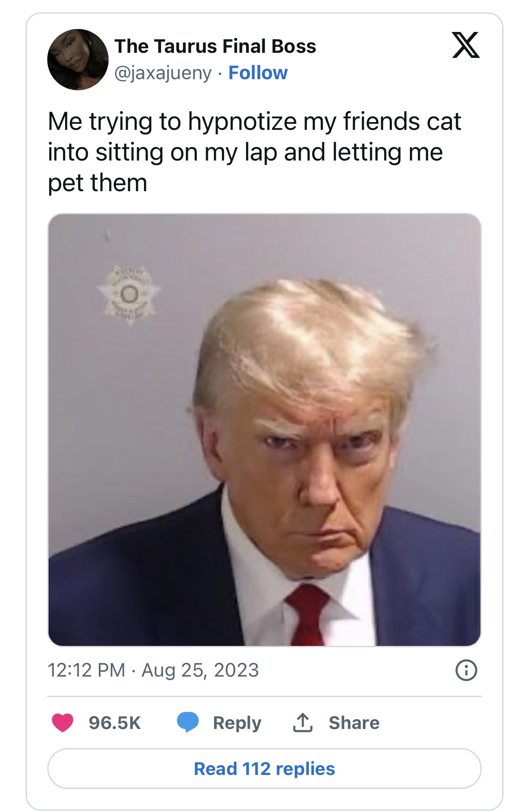Click the red tie in the photo
Screen dimensions: 529x812
click(308, 615)
